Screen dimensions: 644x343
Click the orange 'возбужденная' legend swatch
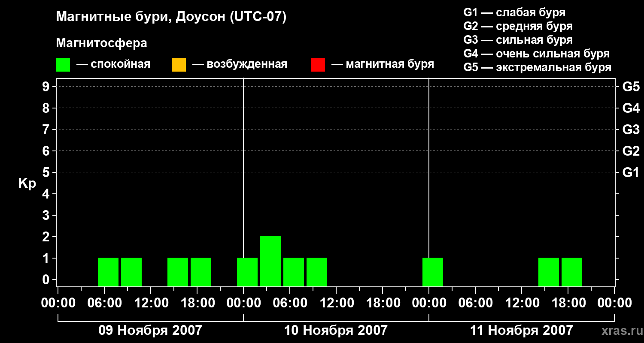179,65
